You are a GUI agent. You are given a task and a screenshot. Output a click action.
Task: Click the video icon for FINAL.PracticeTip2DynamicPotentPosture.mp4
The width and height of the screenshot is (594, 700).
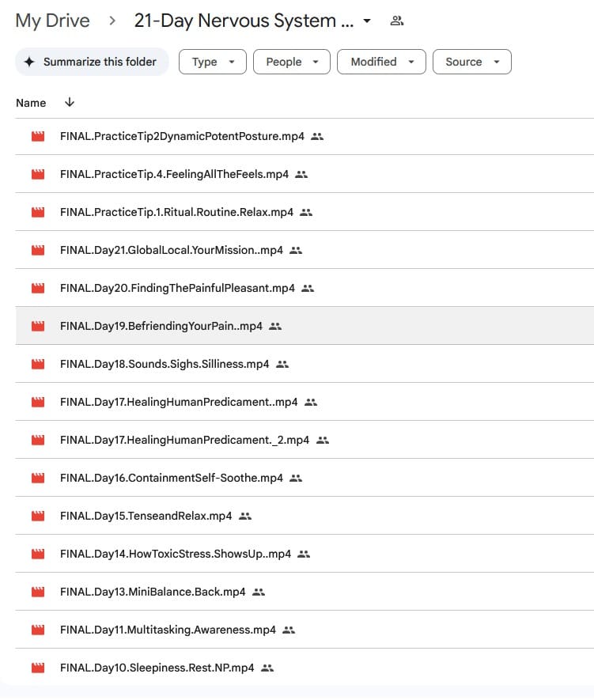click(x=37, y=136)
